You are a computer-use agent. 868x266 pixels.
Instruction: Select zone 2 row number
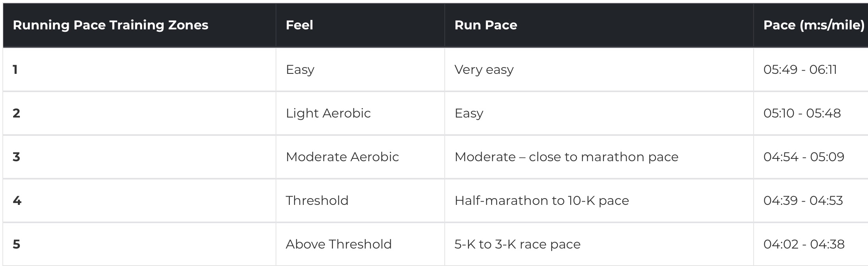point(16,114)
